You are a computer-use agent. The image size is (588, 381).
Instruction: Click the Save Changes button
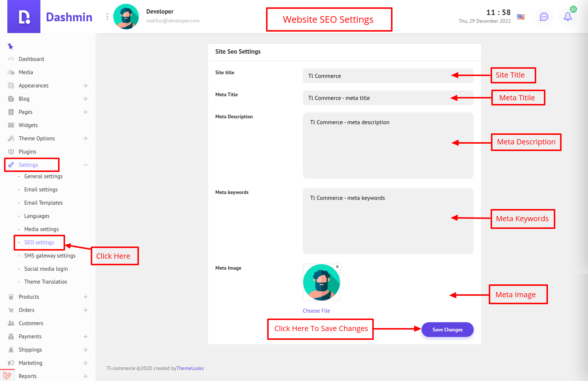tap(447, 330)
